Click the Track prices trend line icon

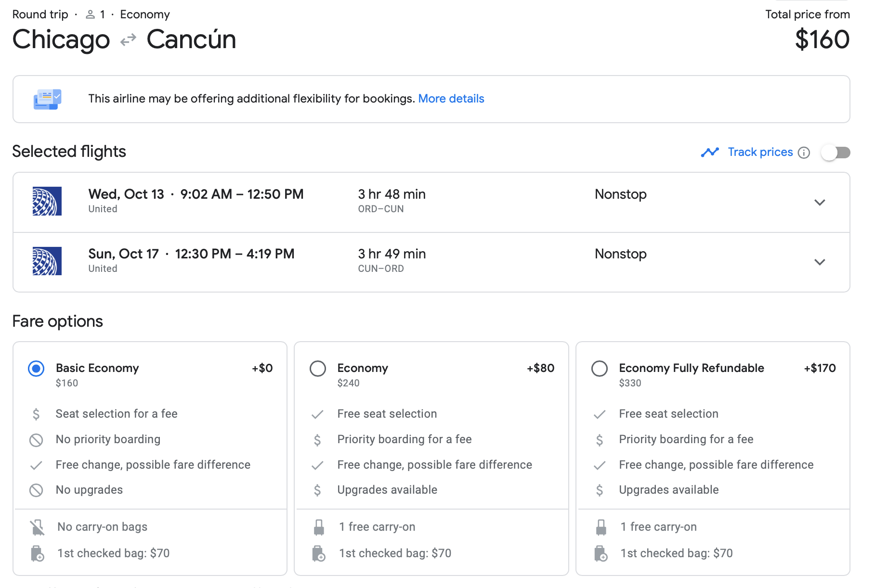710,153
